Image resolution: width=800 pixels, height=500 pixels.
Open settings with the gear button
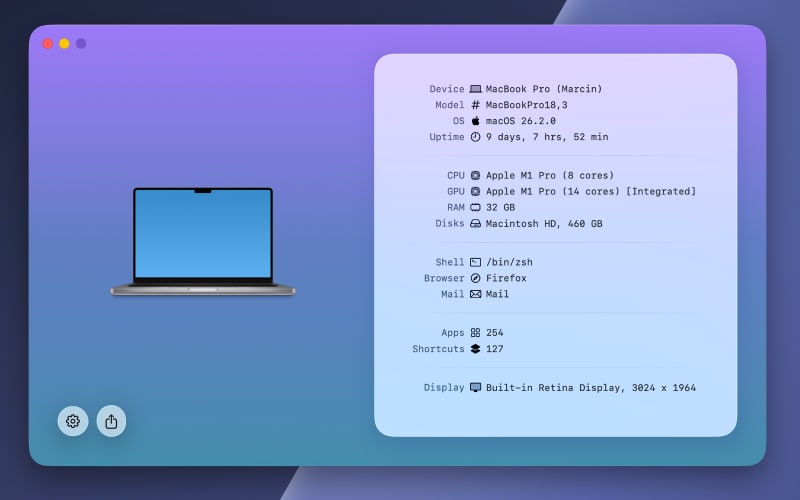pyautogui.click(x=72, y=421)
